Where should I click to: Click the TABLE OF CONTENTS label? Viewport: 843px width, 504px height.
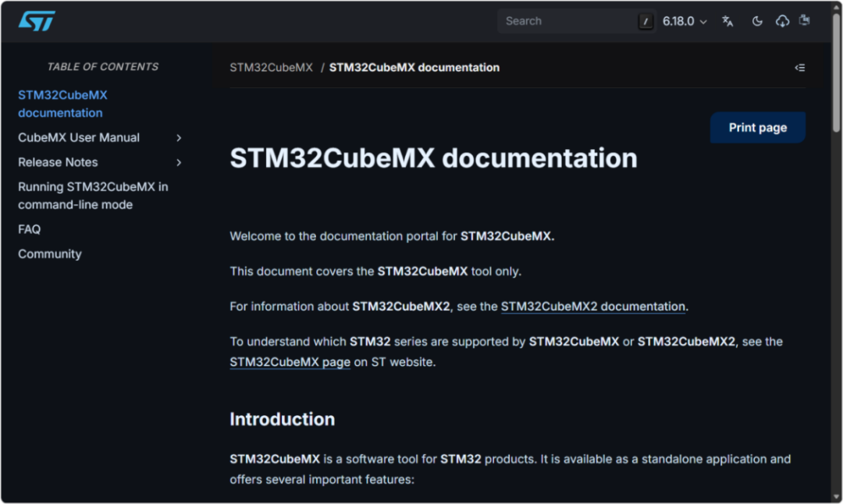103,66
